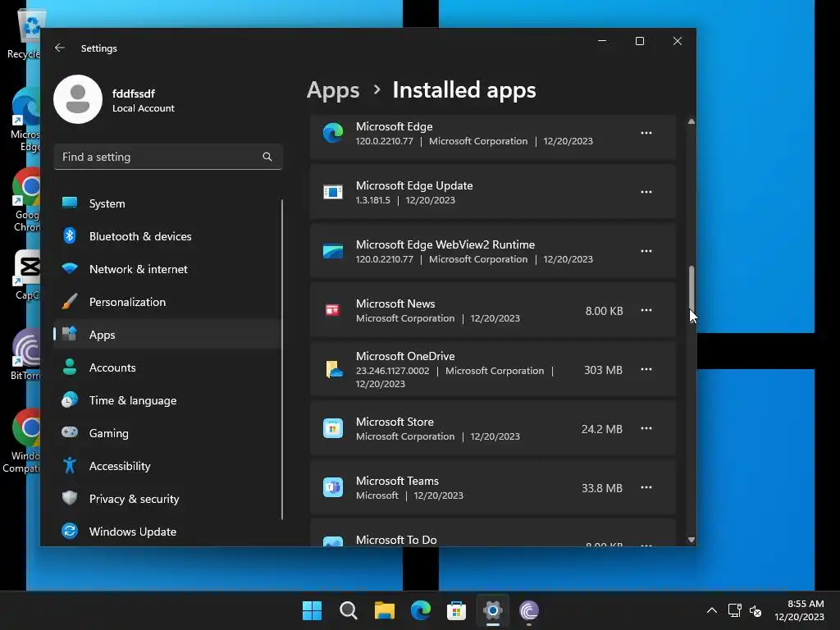Click the Settings gear on taskbar

(493, 610)
